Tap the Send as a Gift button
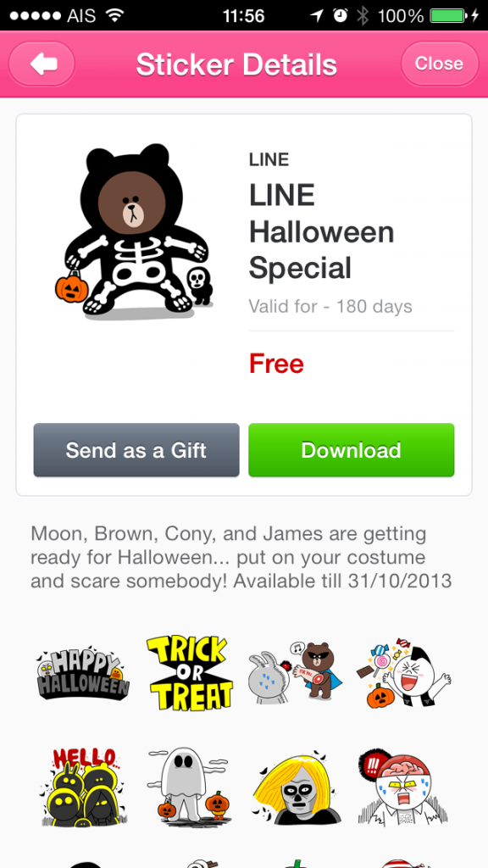Image resolution: width=488 pixels, height=868 pixels. coord(136,450)
